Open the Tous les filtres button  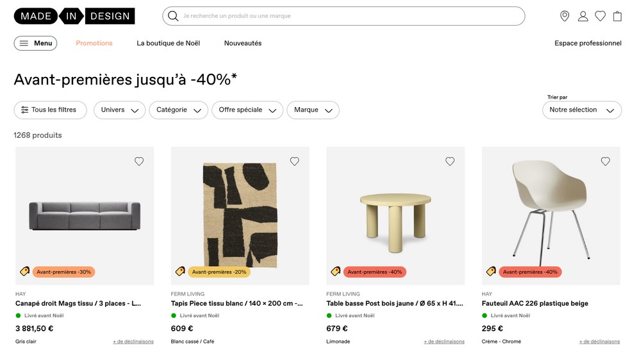(50, 110)
